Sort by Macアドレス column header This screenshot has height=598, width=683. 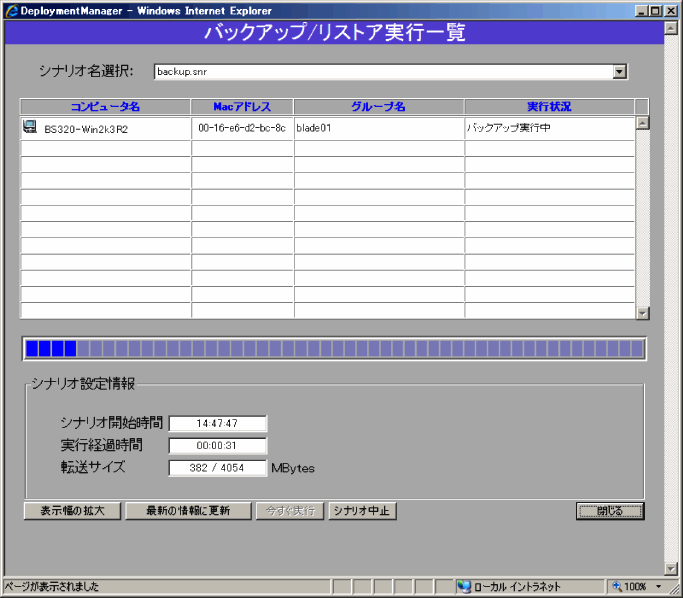(x=242, y=107)
